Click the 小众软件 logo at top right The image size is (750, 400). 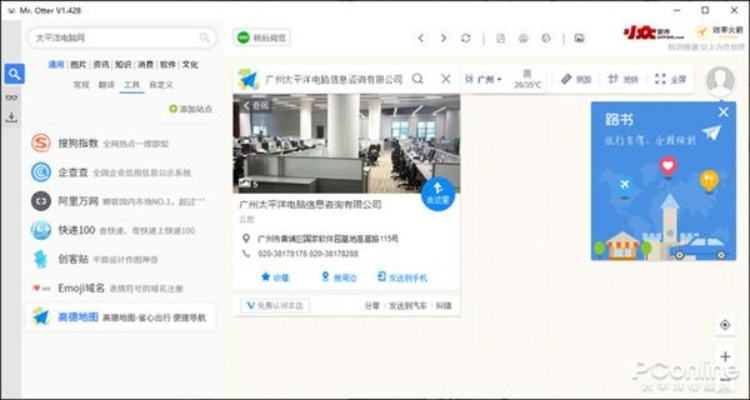point(653,33)
